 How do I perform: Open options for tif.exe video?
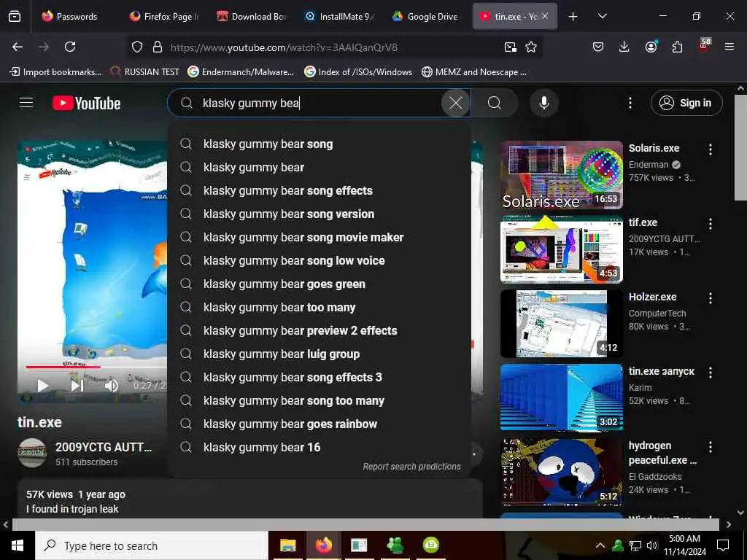pyautogui.click(x=711, y=224)
